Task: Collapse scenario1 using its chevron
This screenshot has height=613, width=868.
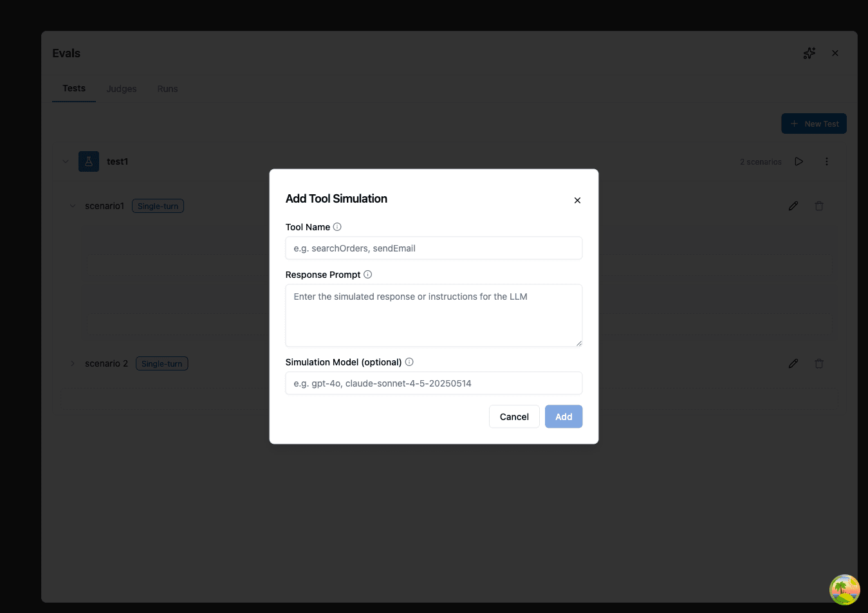Action: coord(72,205)
